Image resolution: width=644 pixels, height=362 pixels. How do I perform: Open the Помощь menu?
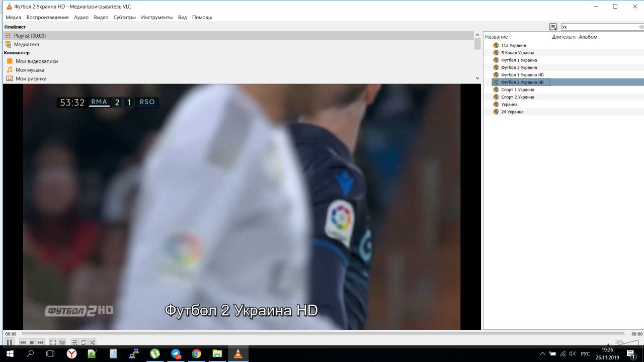202,17
